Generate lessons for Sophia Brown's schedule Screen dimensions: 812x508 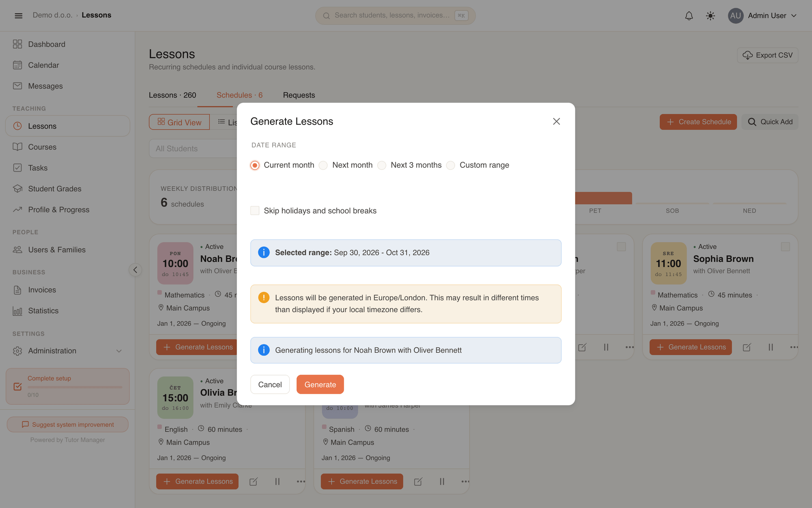pyautogui.click(x=690, y=347)
